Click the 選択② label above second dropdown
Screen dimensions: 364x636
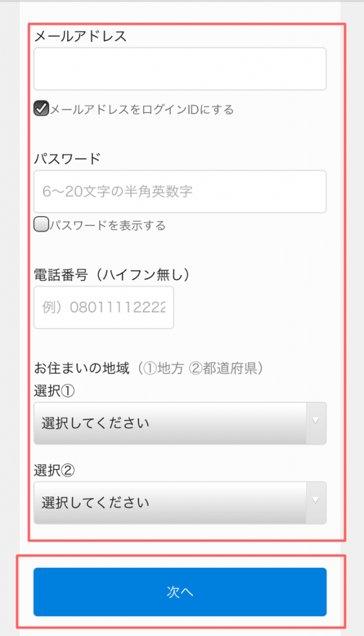(x=55, y=471)
